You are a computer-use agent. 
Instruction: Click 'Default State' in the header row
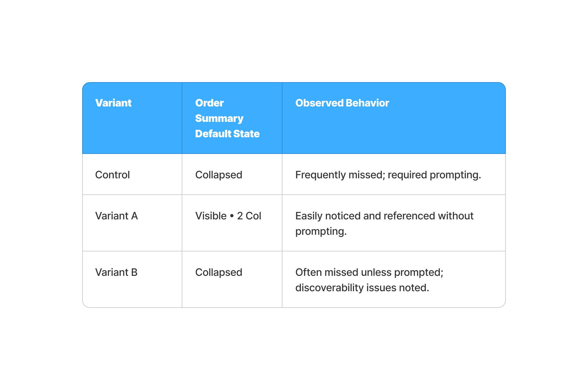click(227, 134)
